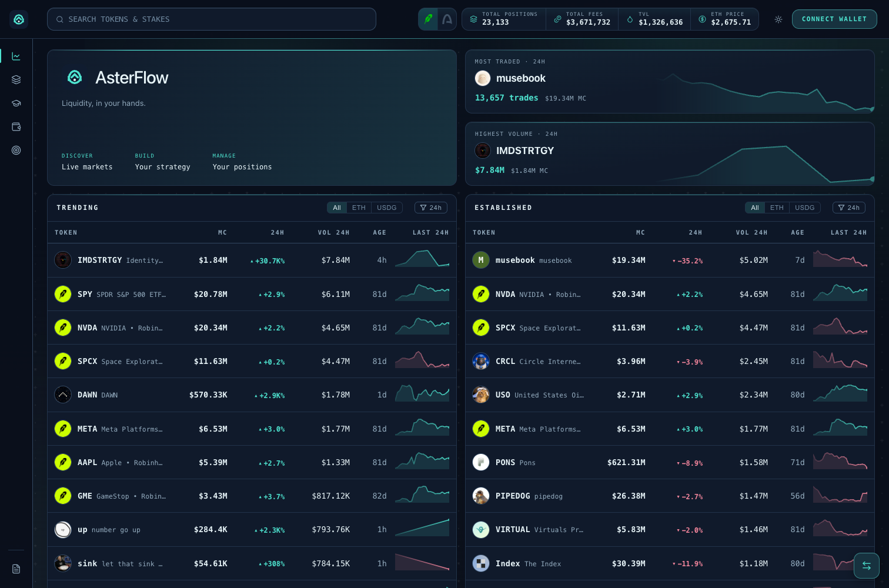This screenshot has height=588, width=889.
Task: Click the swap arrows floating button
Action: point(867,566)
